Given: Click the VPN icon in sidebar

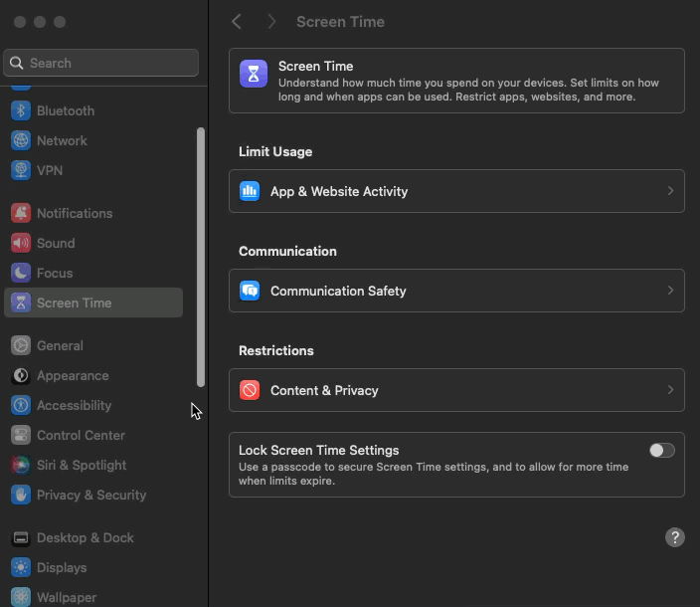Looking at the screenshot, I should pyautogui.click(x=21, y=170).
